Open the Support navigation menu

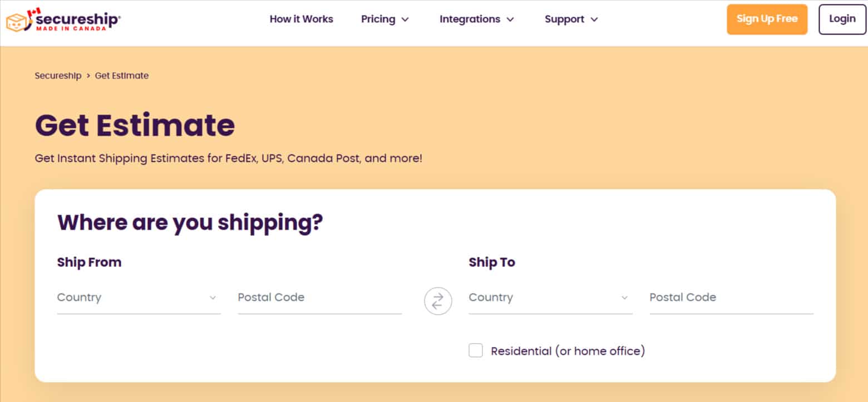[565, 19]
